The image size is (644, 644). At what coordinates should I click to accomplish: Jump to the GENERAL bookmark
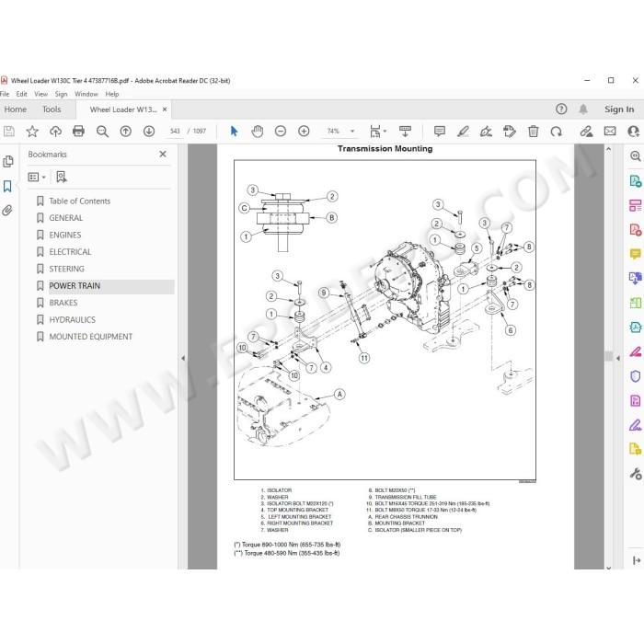pyautogui.click(x=65, y=218)
